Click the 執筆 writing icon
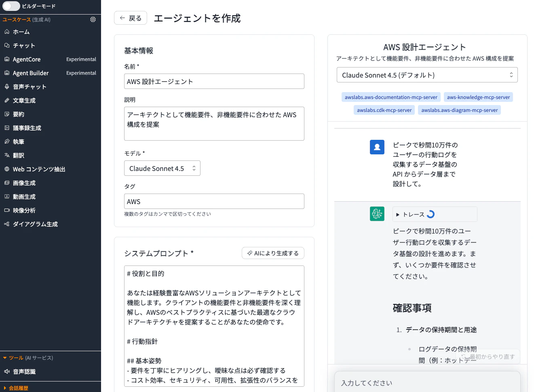 7,141
